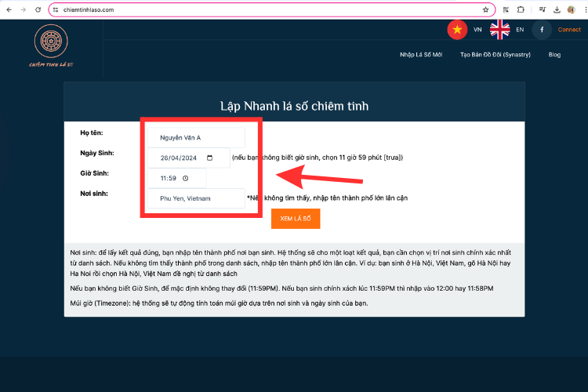Viewport: 588px width, 392px height.
Task: Click the browser back arrow
Action: 9,9
